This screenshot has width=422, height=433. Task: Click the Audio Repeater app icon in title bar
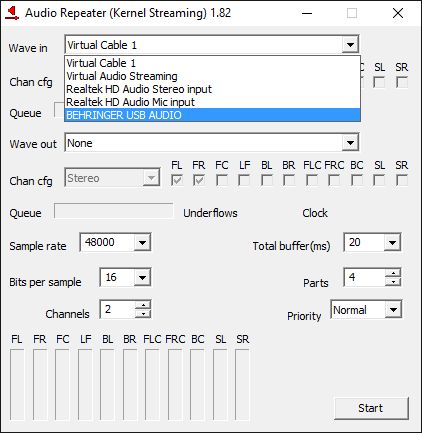point(12,13)
